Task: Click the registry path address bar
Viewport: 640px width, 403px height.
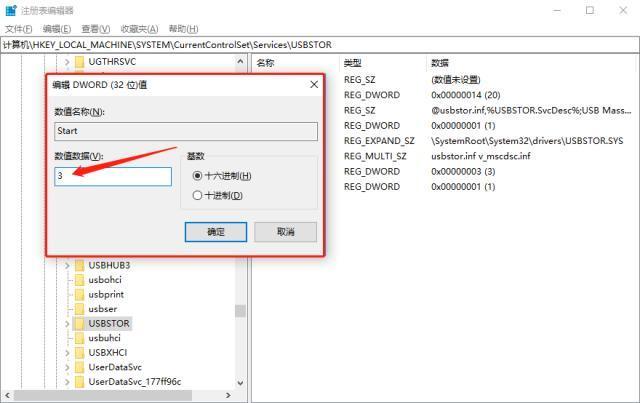Action: pyautogui.click(x=320, y=45)
